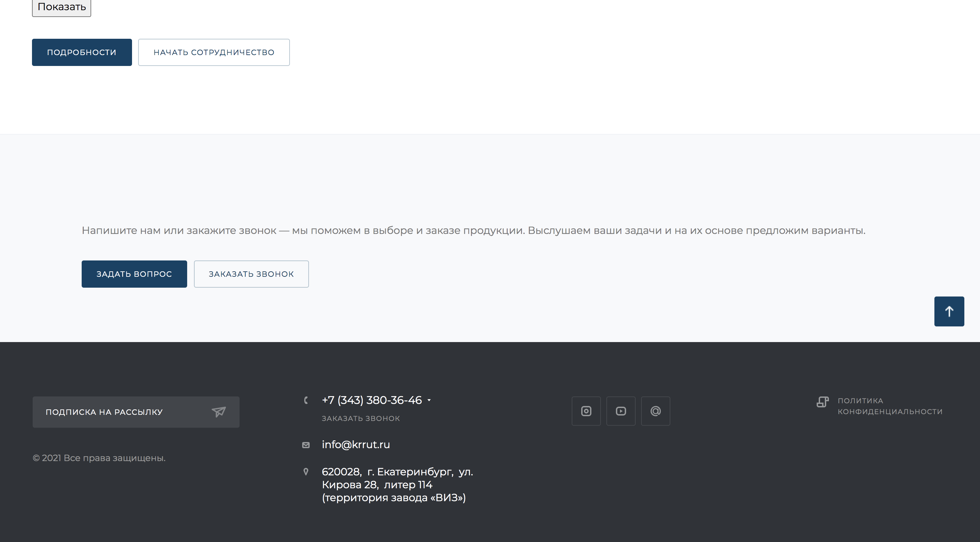Click the location pin icon
Viewport: 980px width, 542px height.
point(306,472)
